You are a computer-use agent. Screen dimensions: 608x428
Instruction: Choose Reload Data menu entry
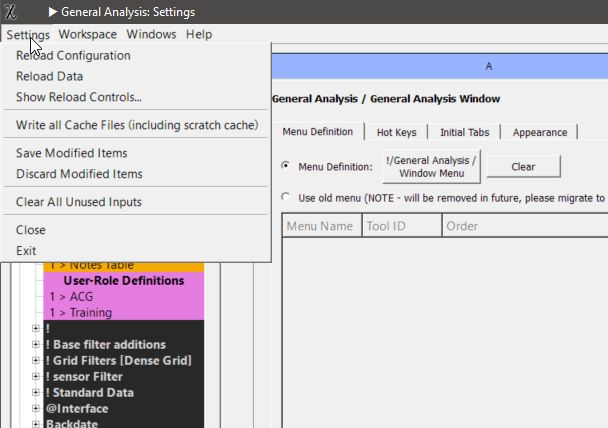click(136, 76)
